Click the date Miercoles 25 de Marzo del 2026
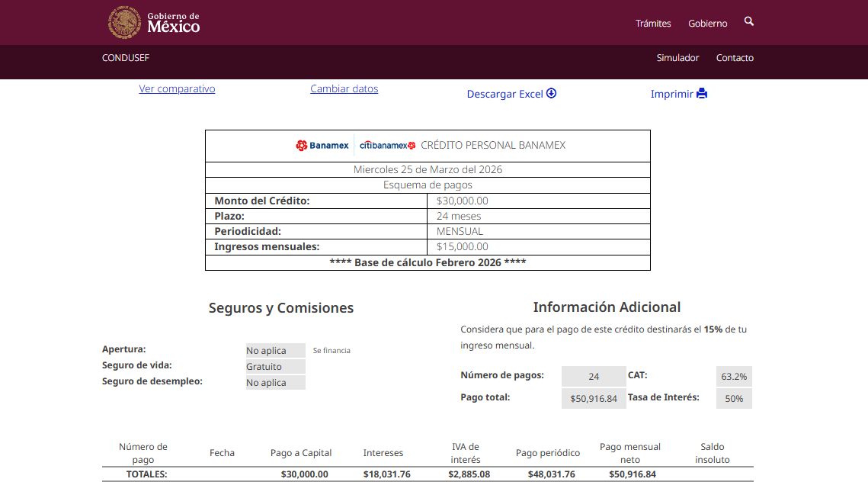The height and width of the screenshot is (482, 868). click(x=428, y=169)
